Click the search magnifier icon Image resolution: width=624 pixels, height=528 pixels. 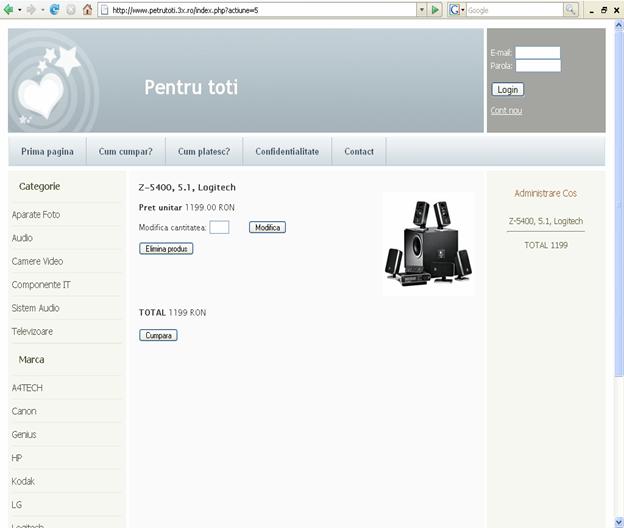click(x=570, y=9)
